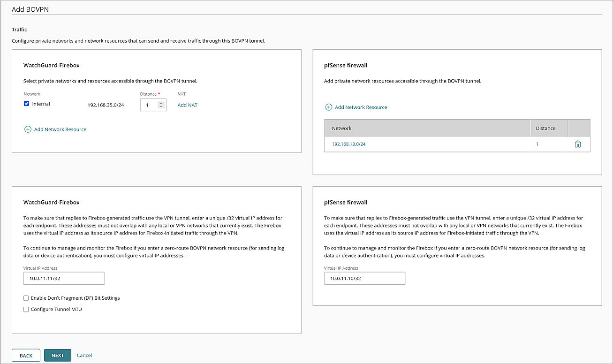This screenshot has height=364, width=613.
Task: Decrease Distance using the down stepper arrow
Action: 162,106
